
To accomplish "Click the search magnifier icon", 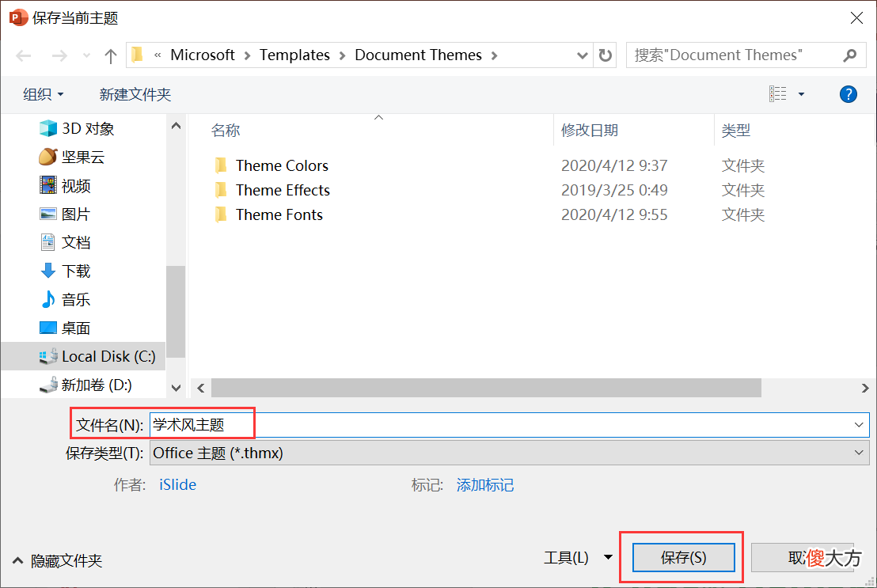I will [x=850, y=55].
